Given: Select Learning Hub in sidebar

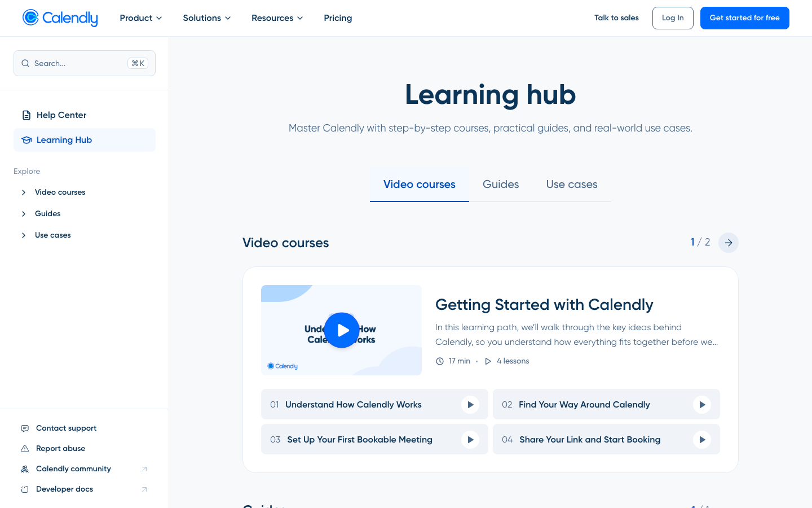Looking at the screenshot, I should 85,140.
